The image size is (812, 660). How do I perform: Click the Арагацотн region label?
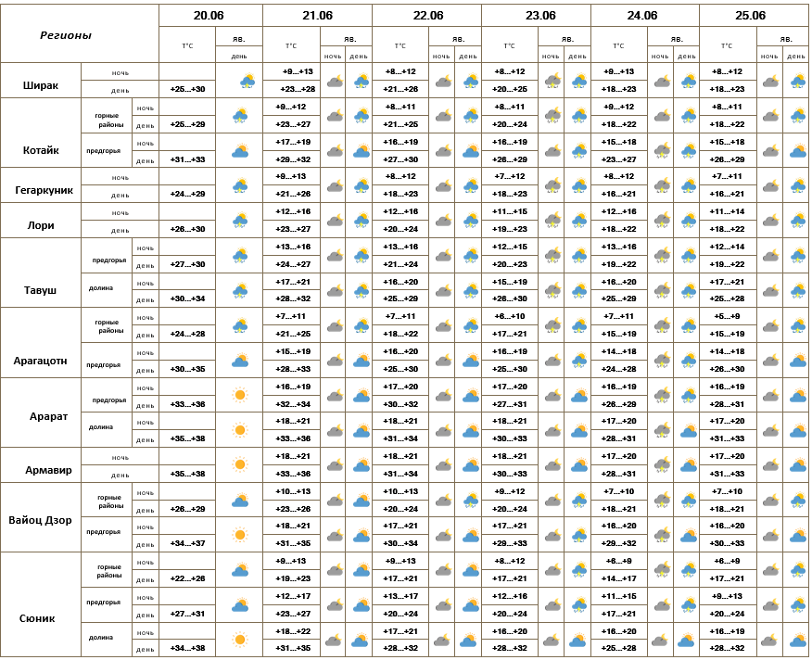coord(41,361)
